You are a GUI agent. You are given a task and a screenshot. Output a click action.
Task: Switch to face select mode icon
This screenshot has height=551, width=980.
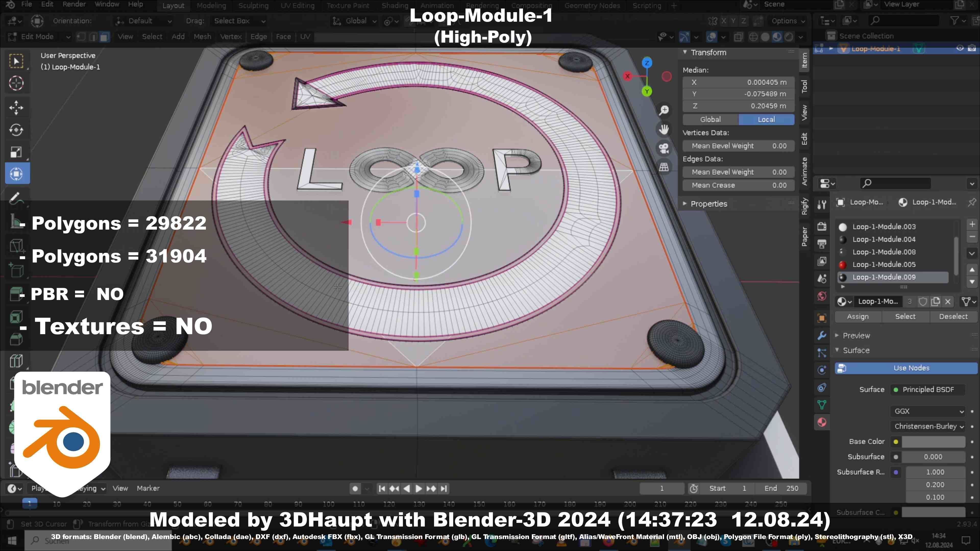tap(105, 37)
